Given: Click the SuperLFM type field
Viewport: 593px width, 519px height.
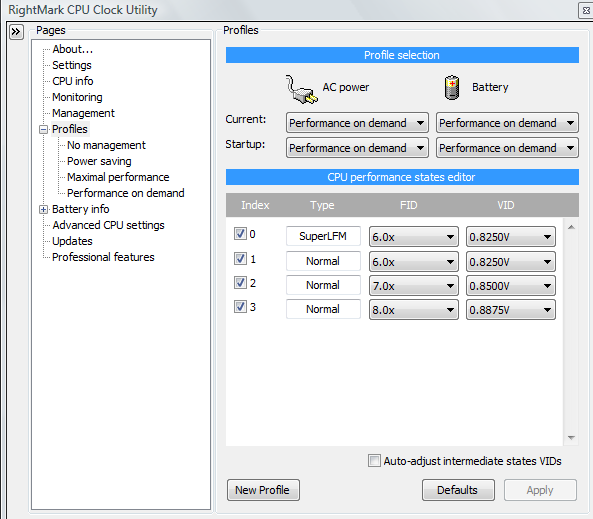Looking at the screenshot, I should (323, 236).
